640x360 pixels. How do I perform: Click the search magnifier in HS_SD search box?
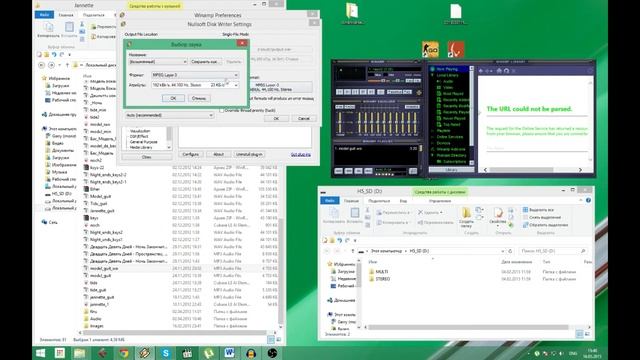[x=583, y=251]
